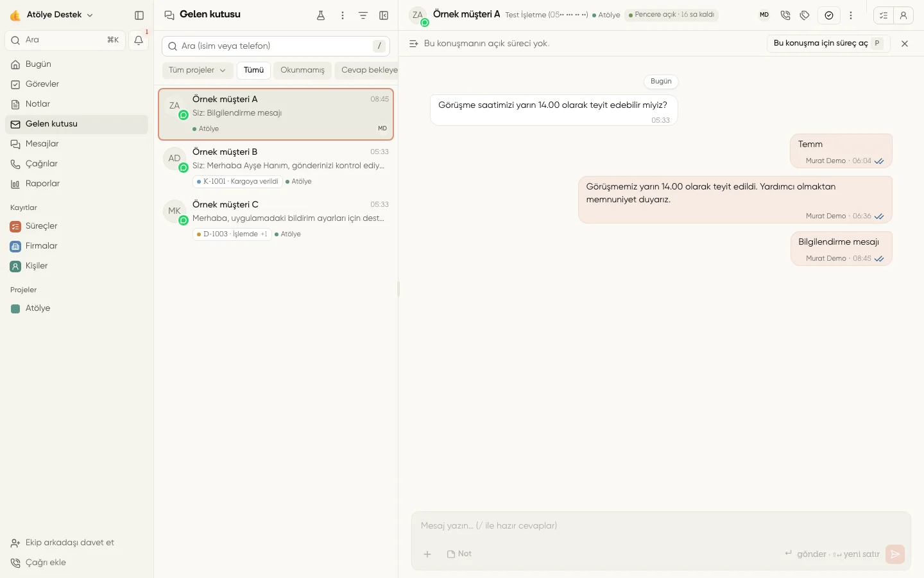
Task: Open the conversation's three-dot menu
Action: tap(851, 15)
